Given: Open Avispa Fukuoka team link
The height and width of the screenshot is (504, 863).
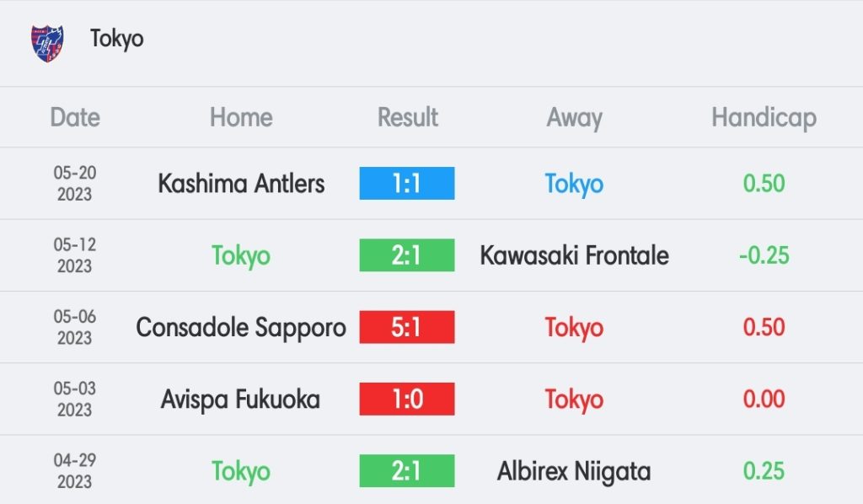Looking at the screenshot, I should pyautogui.click(x=241, y=399).
